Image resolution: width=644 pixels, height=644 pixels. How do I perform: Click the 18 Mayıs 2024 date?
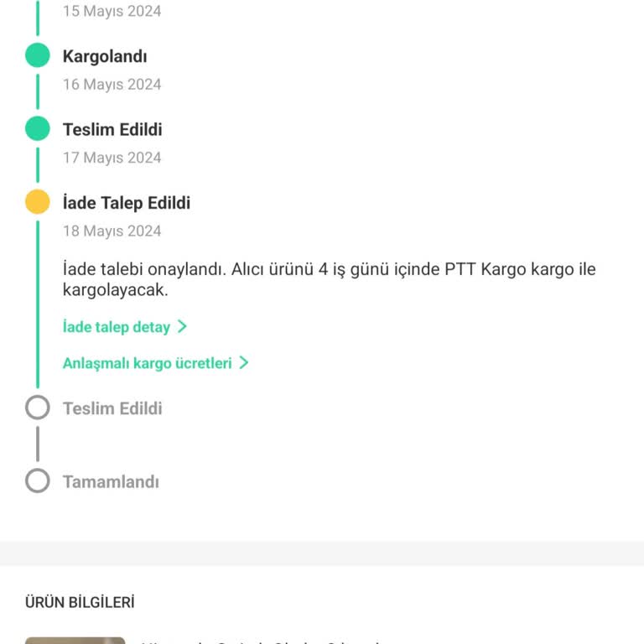(x=112, y=231)
